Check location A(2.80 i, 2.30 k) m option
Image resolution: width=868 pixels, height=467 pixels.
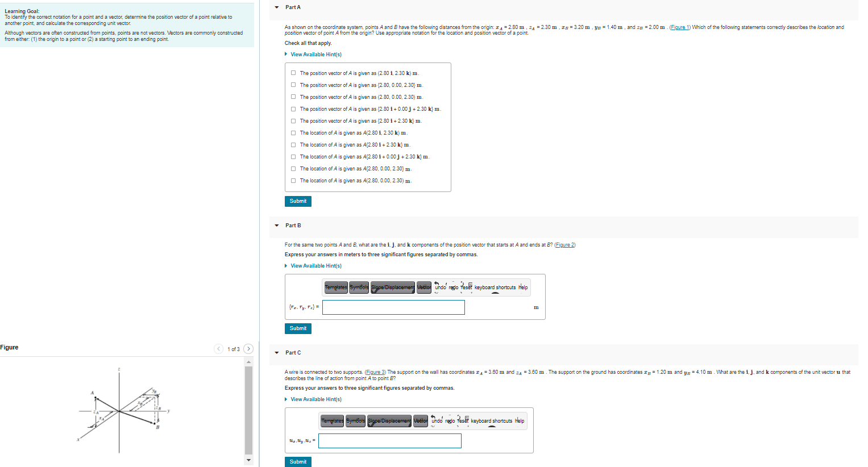click(x=293, y=132)
